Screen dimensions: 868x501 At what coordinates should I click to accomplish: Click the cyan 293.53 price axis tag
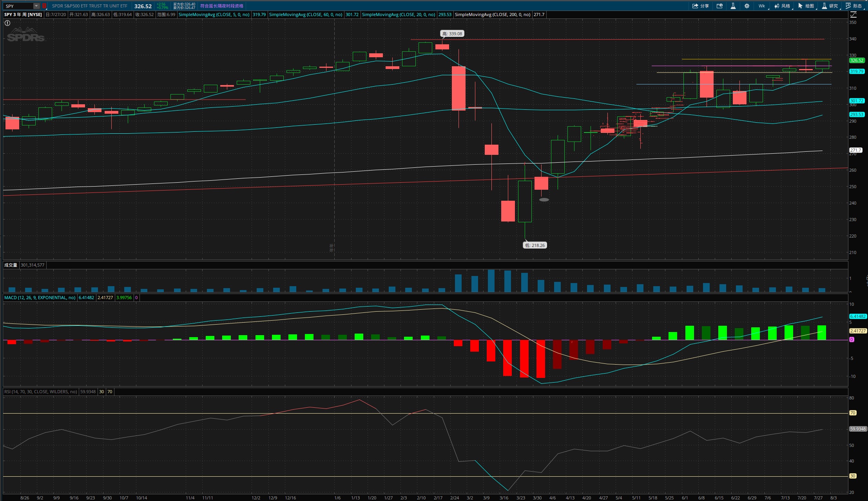coord(857,114)
